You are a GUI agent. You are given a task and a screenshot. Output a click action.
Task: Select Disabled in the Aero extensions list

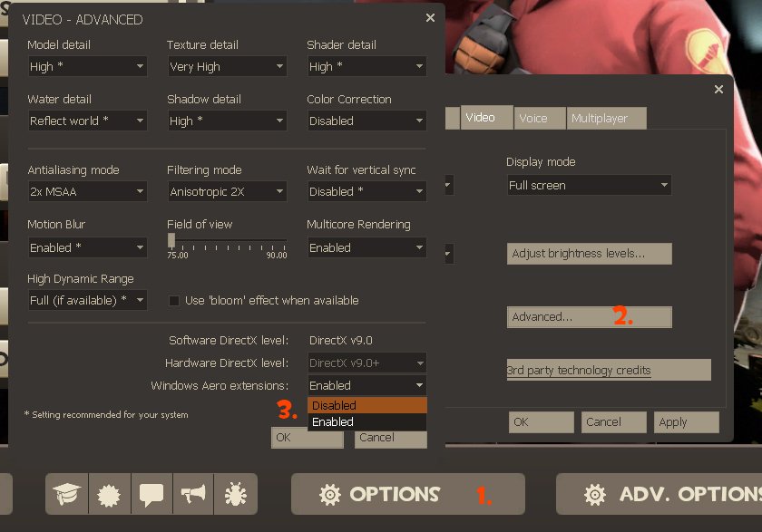coord(366,405)
